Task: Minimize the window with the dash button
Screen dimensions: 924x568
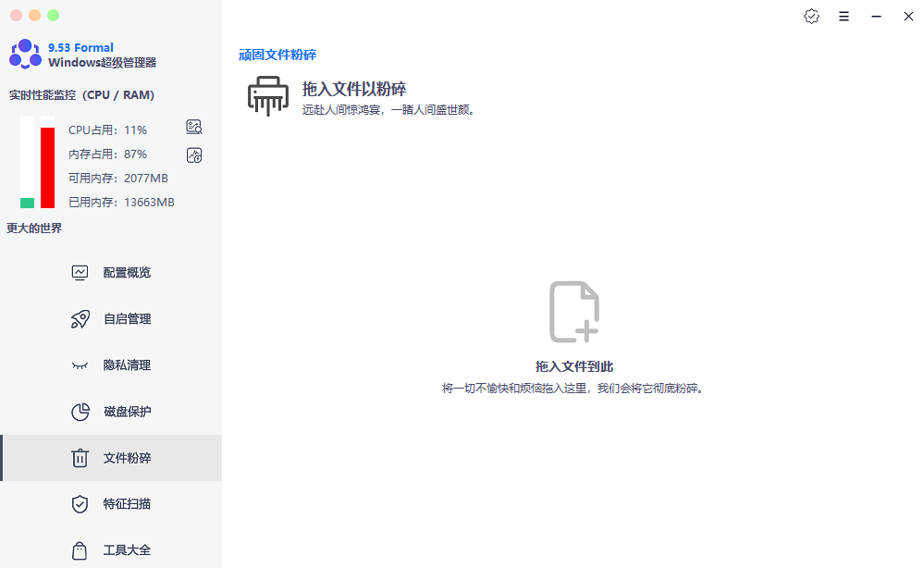Action: point(876,17)
